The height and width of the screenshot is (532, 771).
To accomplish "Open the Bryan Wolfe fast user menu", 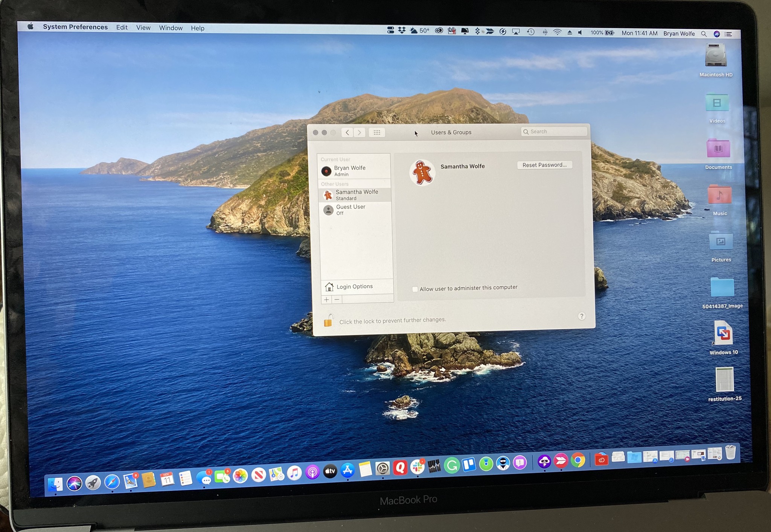I will pyautogui.click(x=679, y=33).
